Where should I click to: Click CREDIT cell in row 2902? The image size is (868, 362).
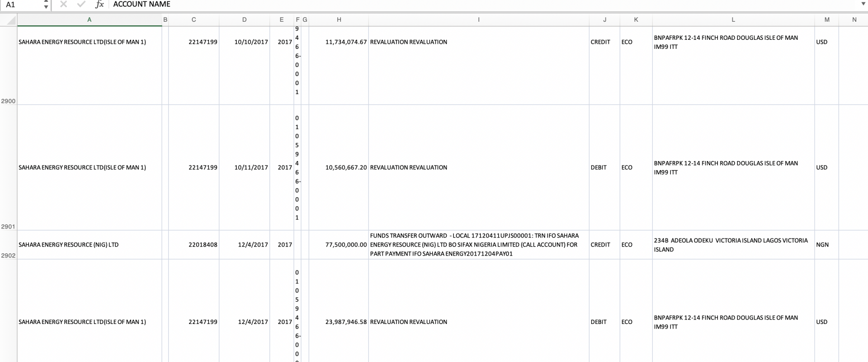604,245
